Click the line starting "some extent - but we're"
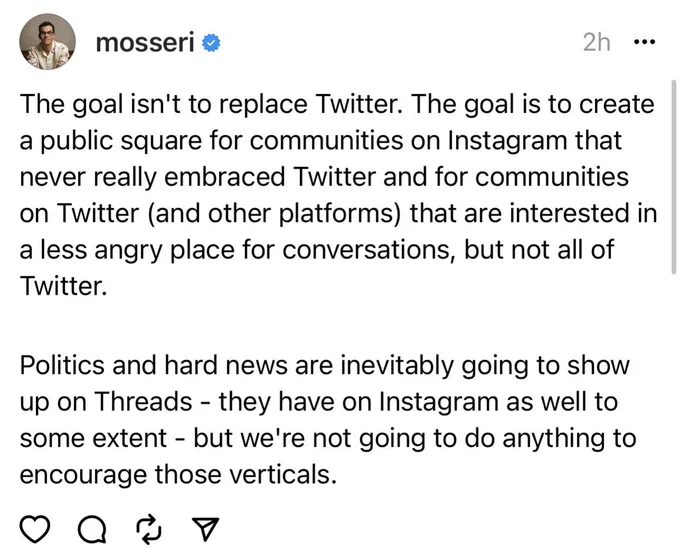Image resolution: width=680 pixels, height=560 pixels. point(328,438)
